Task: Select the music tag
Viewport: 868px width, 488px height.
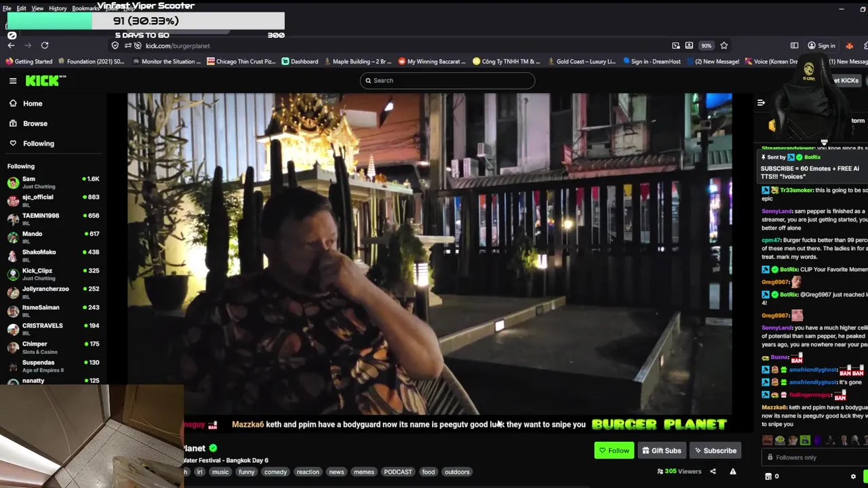Action: tap(220, 472)
